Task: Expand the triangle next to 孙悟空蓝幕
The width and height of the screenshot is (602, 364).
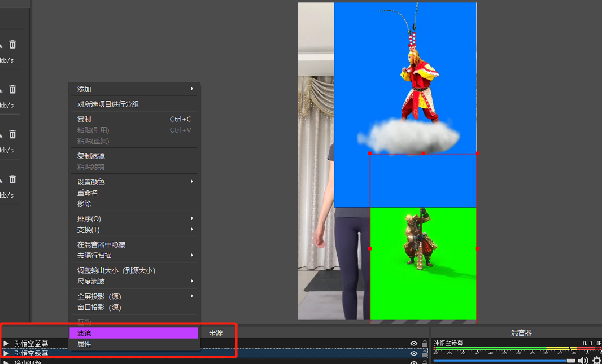Action: point(6,343)
